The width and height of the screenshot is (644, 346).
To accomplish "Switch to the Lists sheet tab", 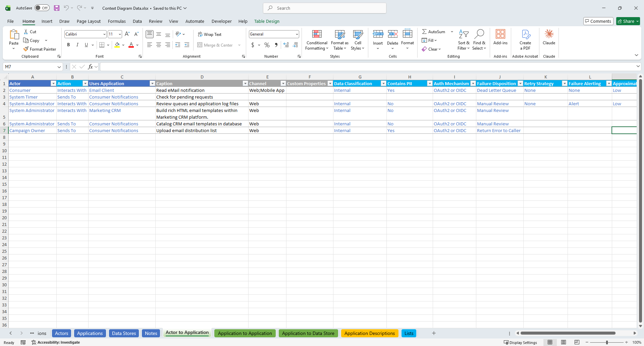I will point(409,333).
